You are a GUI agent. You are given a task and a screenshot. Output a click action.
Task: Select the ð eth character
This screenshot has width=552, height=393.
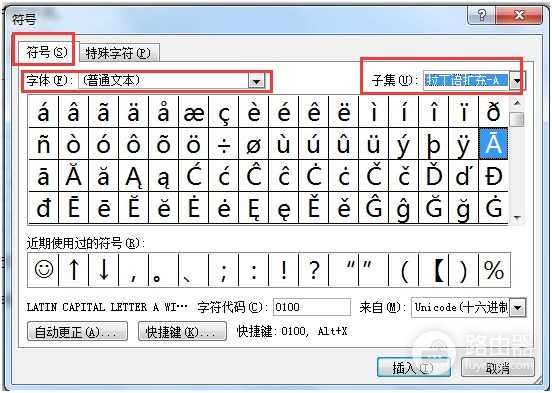(x=494, y=112)
